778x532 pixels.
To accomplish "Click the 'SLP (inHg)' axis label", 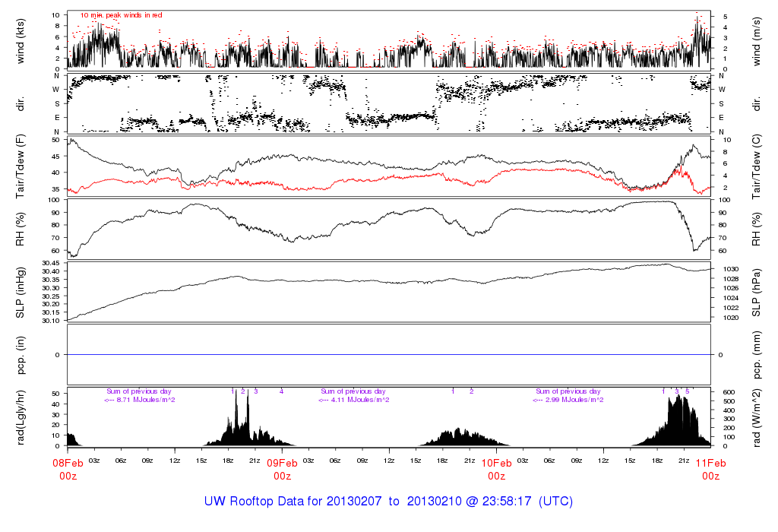I will 21,292.
